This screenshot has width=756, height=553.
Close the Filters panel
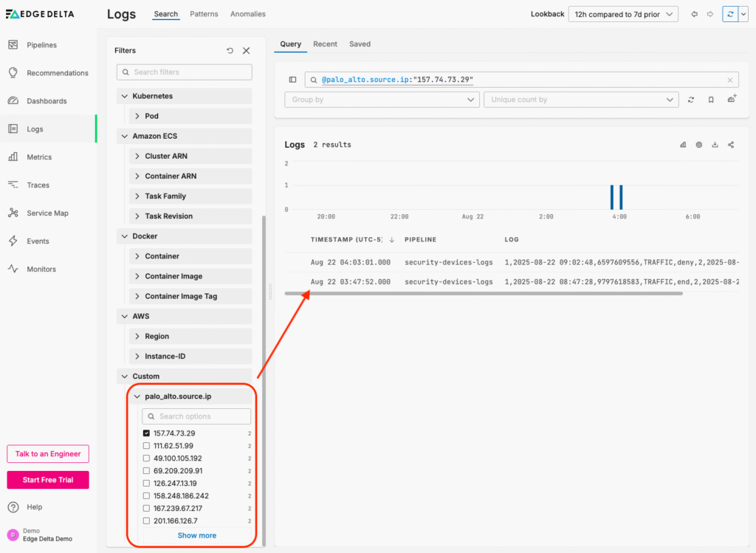point(247,51)
